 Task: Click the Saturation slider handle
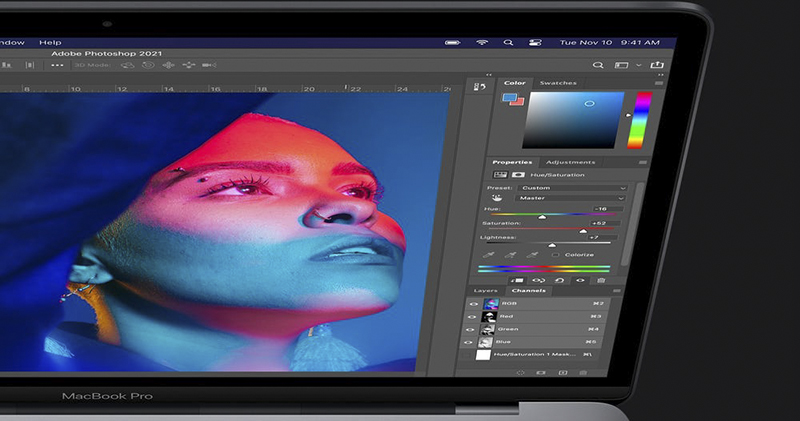583,231
